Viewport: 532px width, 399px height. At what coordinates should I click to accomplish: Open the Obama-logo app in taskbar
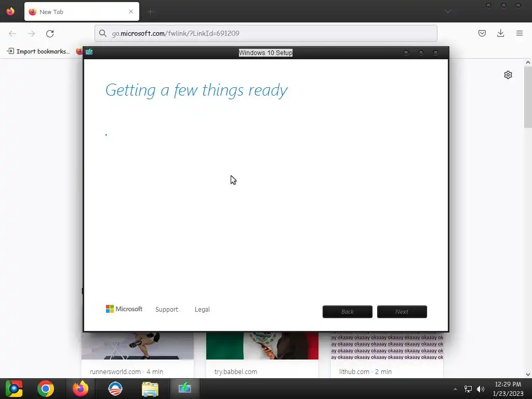tap(115, 389)
